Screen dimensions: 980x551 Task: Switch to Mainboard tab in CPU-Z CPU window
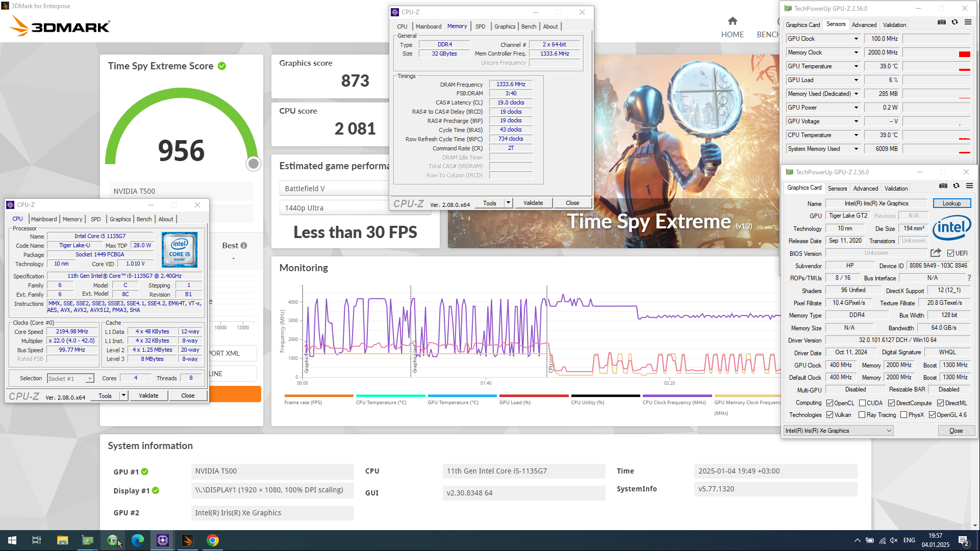44,219
